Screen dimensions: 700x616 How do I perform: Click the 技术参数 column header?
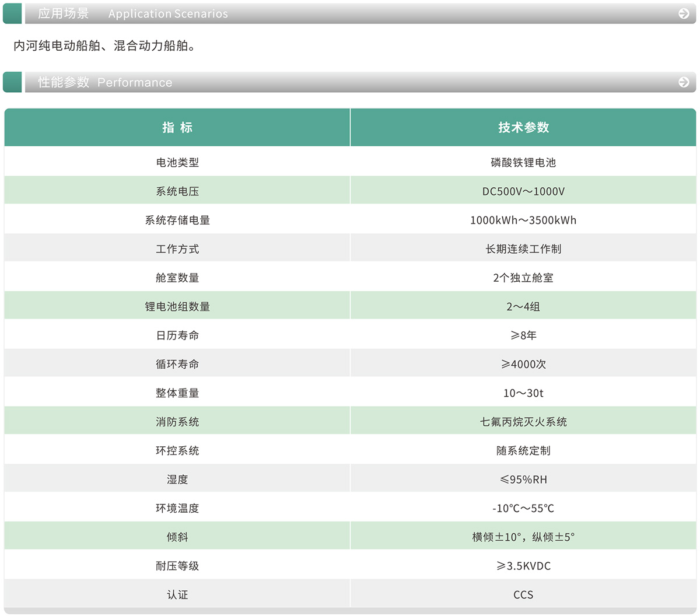pos(523,127)
